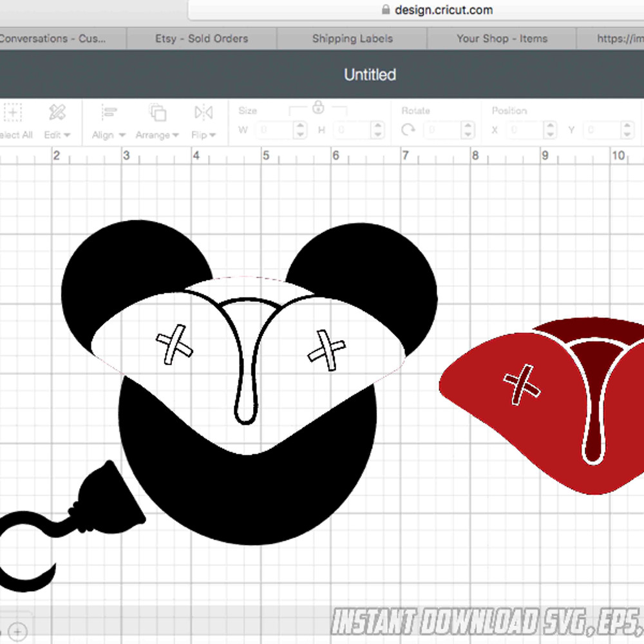
Task: Expand the Edit dropdown menu
Action: (x=59, y=135)
